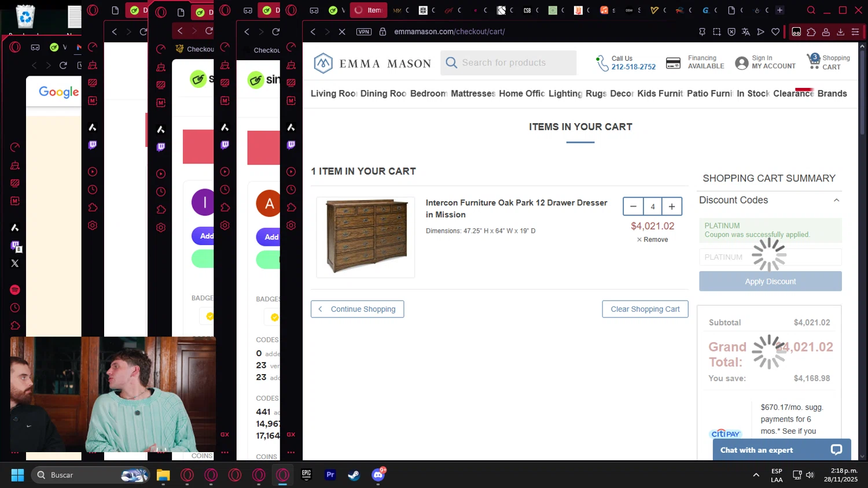Launch Epic Games from the taskbar
Viewport: 868px width, 488px height.
(306, 475)
